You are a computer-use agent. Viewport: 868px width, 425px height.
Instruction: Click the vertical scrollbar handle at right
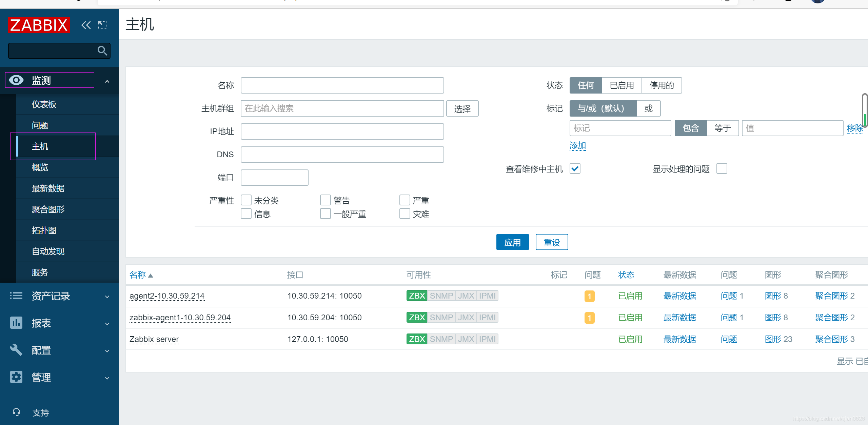[x=865, y=110]
